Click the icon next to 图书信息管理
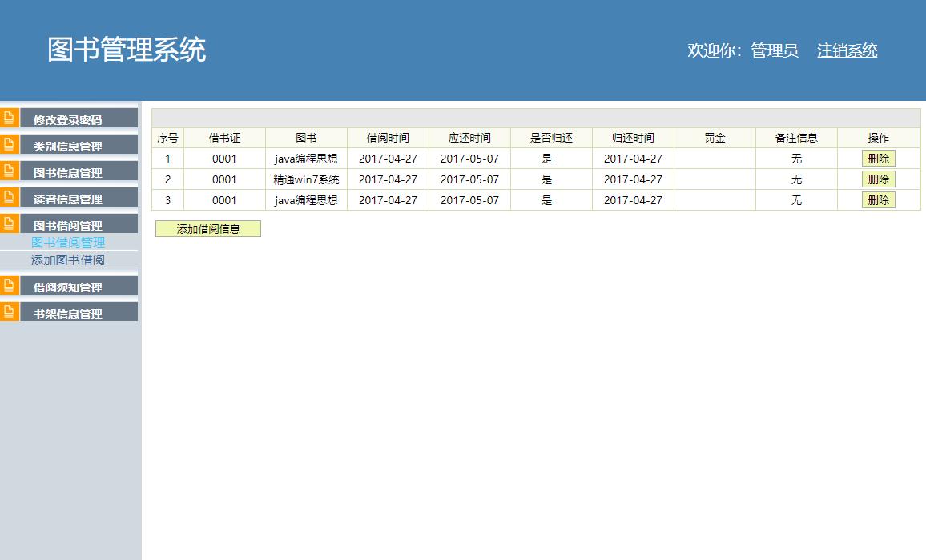 click(7, 171)
